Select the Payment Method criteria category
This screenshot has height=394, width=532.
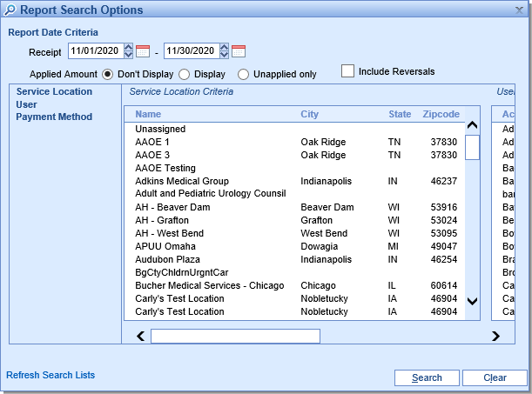(x=54, y=117)
